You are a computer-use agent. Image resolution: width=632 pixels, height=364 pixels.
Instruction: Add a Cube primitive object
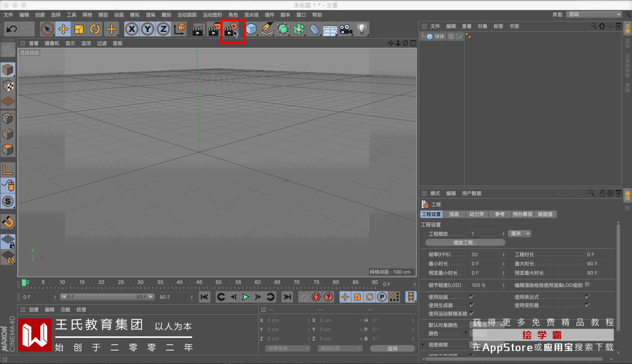[x=251, y=29]
